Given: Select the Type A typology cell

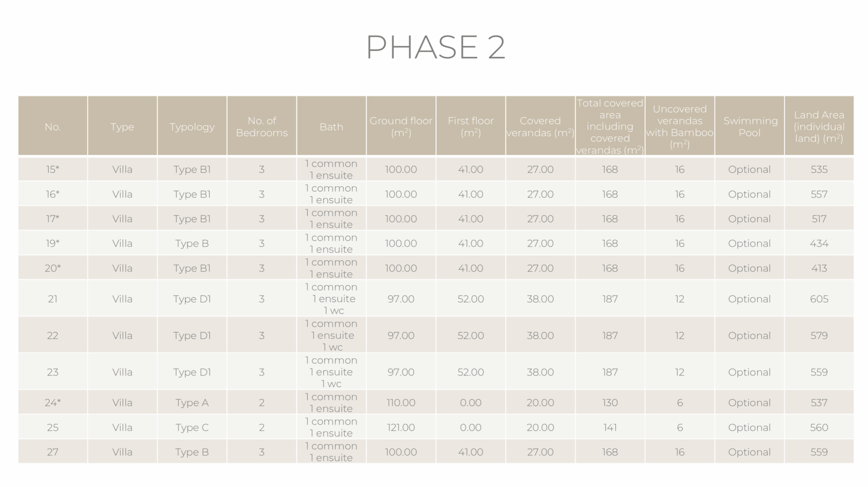Looking at the screenshot, I should 192,403.
